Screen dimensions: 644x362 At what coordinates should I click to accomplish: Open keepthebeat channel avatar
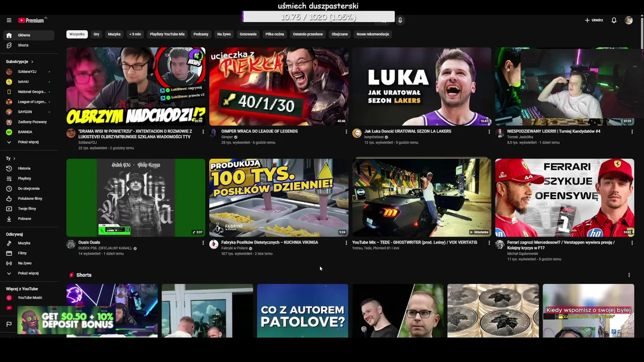357,133
